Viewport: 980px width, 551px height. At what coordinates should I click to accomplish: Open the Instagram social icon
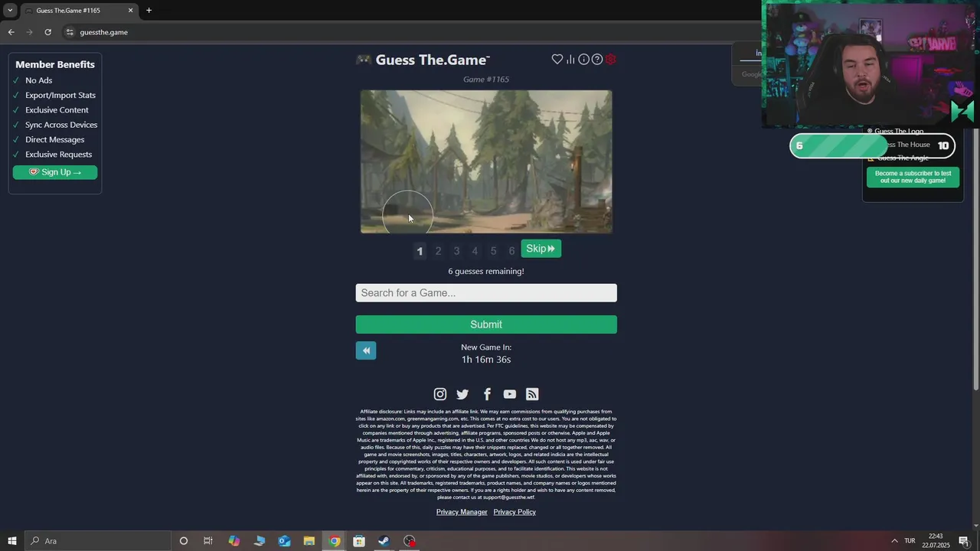[x=440, y=394]
